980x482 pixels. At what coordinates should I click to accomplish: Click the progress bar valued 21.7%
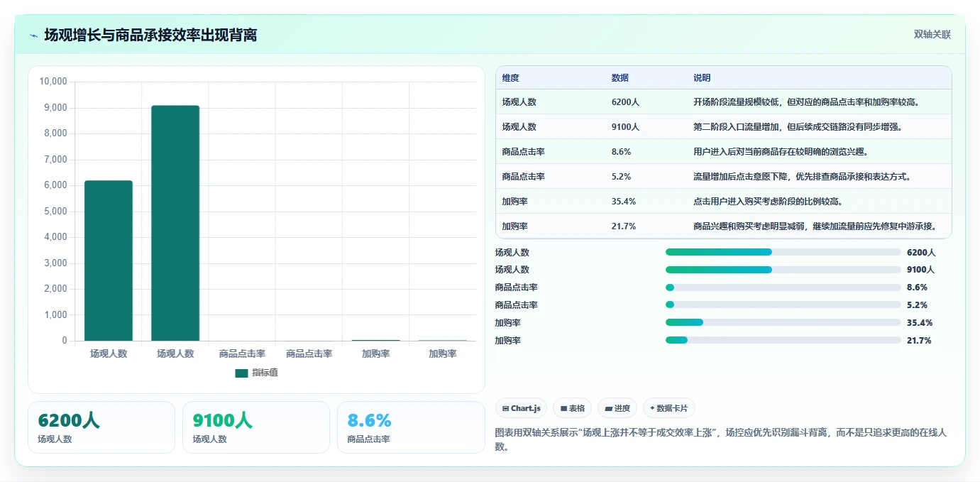(783, 340)
